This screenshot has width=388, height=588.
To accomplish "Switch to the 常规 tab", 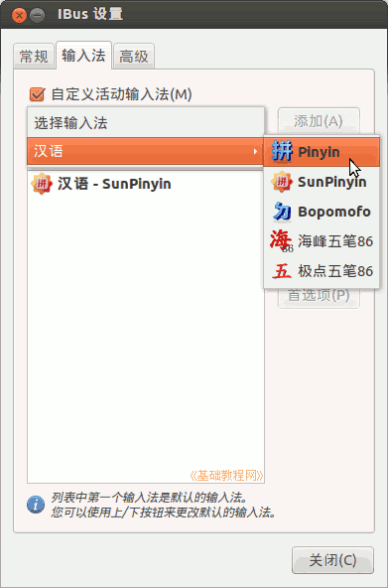I will pyautogui.click(x=34, y=57).
